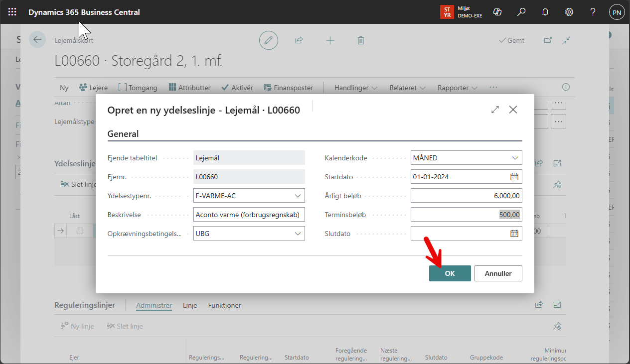Image resolution: width=630 pixels, height=364 pixels.
Task: Confirm the dialog with OK
Action: coord(450,273)
